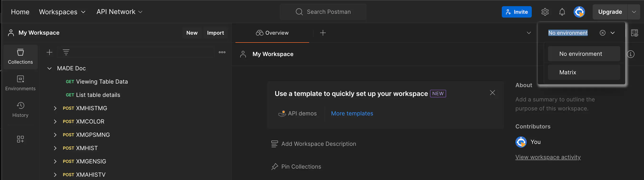The image size is (644, 180).
Task: Expand the XMCOLOR request
Action: [x=55, y=121]
